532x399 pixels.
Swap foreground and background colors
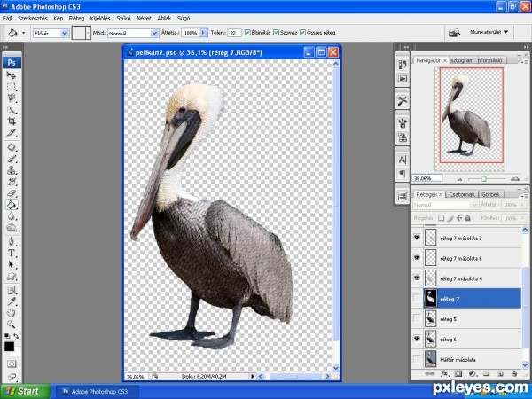(x=16, y=336)
